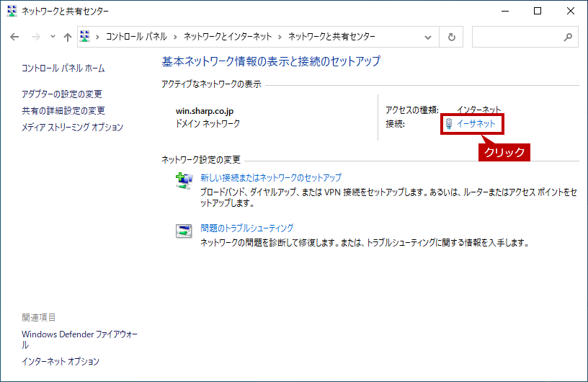588x382 pixels.
Task: Go back with the left arrow button
Action: (14, 37)
